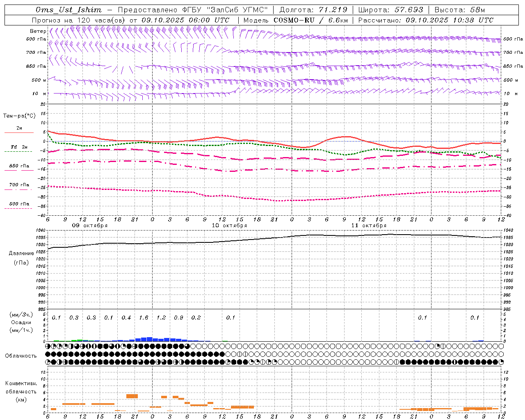Select the Широта 57.693 header field
This screenshot has height=420, width=525.
point(390,10)
